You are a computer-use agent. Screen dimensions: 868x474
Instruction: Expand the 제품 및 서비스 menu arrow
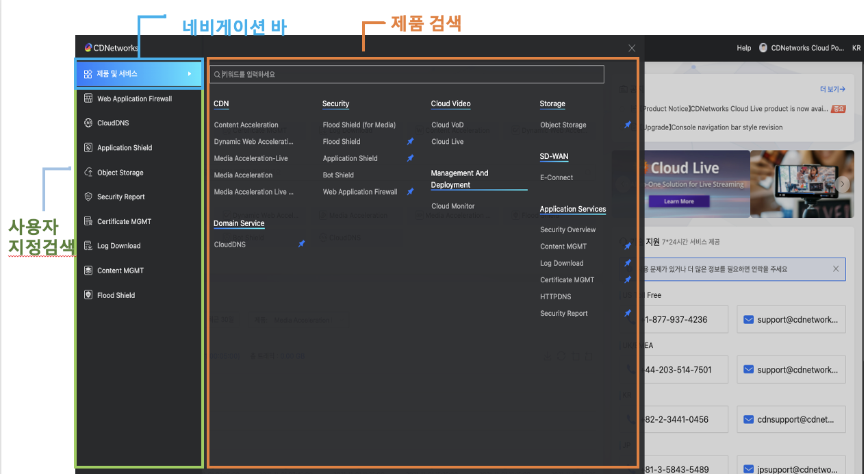pyautogui.click(x=190, y=74)
